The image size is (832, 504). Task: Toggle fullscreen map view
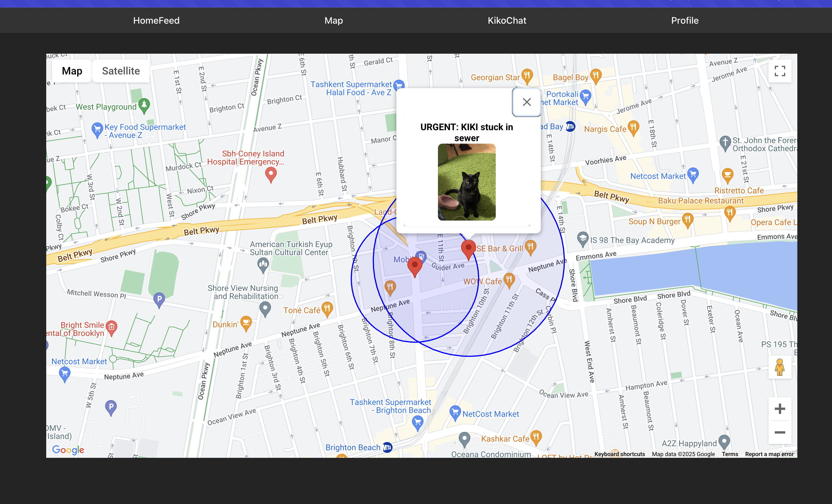click(x=780, y=71)
